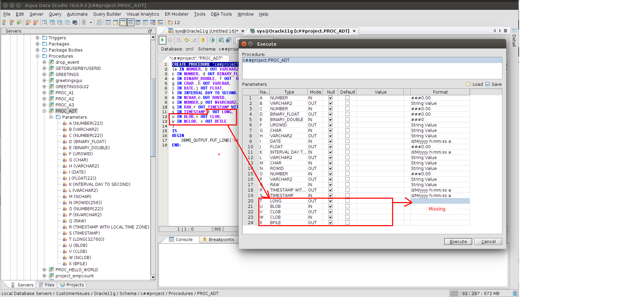Open the folder icon labeled 12
The height and width of the screenshot is (297, 644).
tap(170, 22)
